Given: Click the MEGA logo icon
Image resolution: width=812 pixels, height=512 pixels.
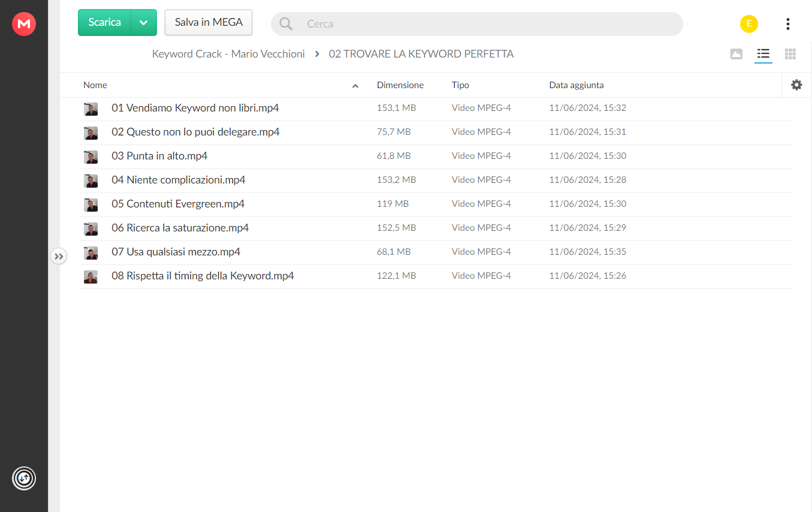Looking at the screenshot, I should (24, 24).
